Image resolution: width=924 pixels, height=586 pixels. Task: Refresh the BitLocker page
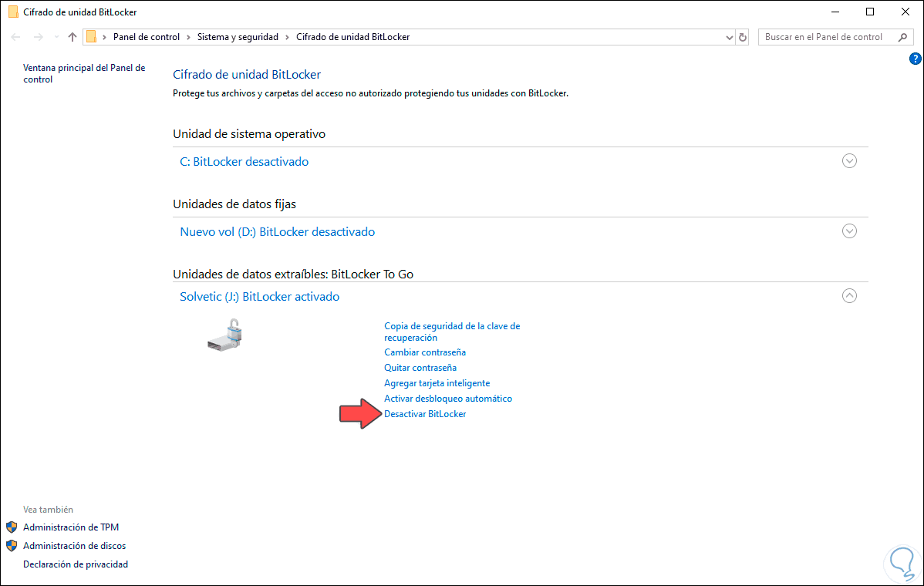pos(743,37)
